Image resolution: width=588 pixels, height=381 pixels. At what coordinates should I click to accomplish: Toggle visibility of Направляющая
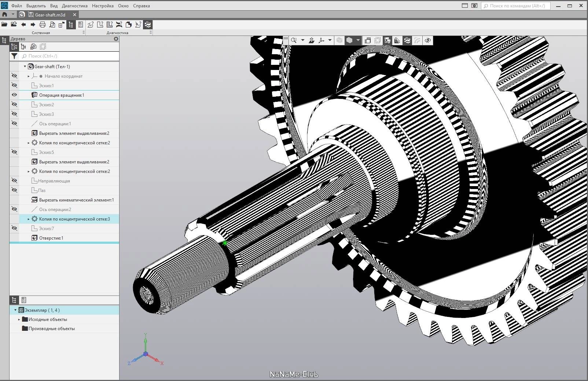click(14, 181)
